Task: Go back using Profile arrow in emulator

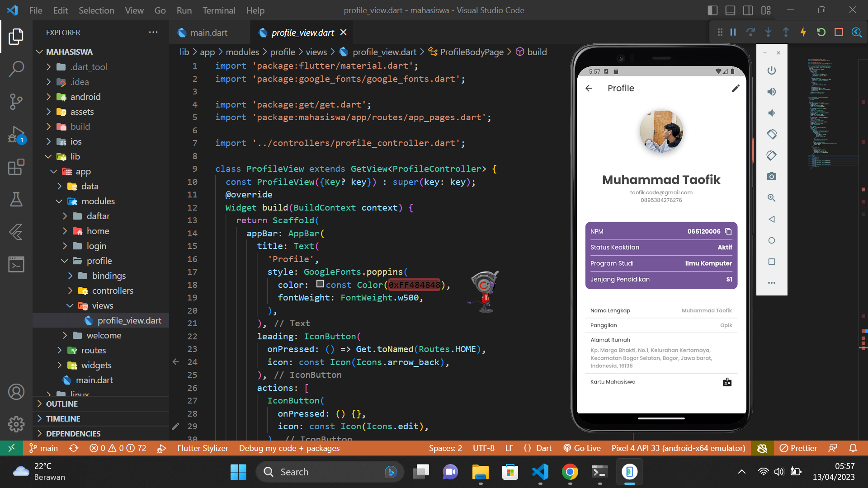Action: pyautogui.click(x=589, y=89)
